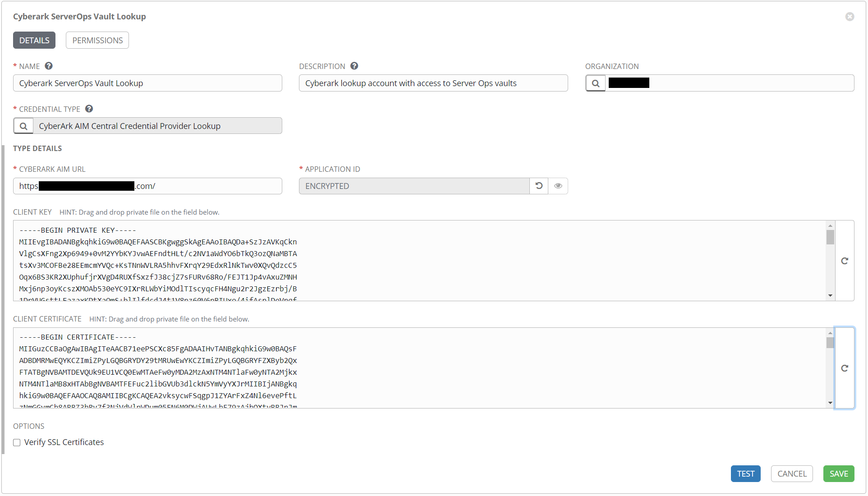
Task: Click into the Description input field
Action: (x=433, y=83)
